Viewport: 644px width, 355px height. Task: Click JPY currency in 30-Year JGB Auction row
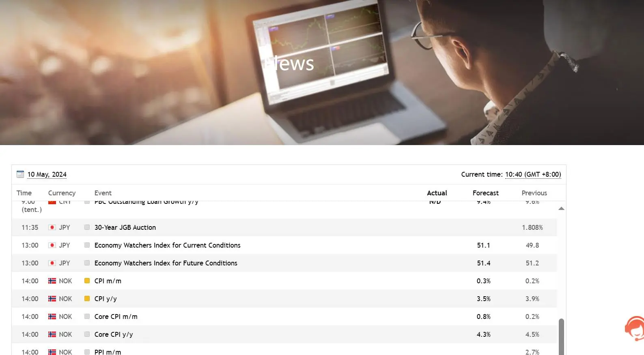pos(65,227)
